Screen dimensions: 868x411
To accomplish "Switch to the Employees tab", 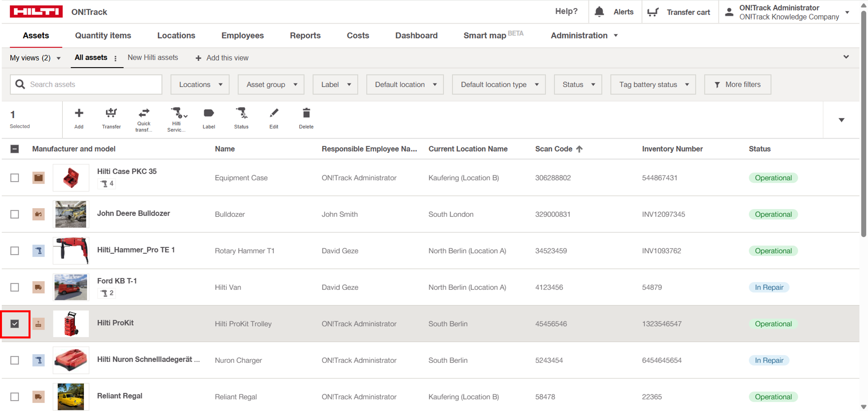I will point(242,35).
